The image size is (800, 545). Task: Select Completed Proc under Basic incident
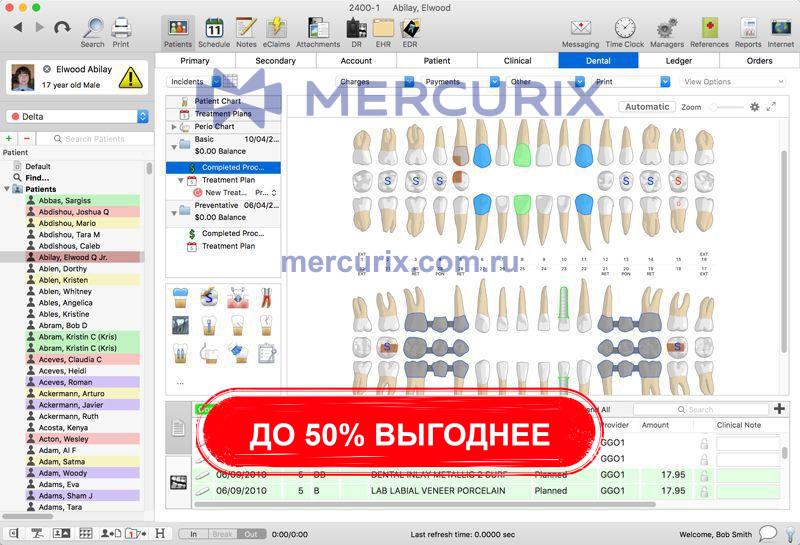223,167
